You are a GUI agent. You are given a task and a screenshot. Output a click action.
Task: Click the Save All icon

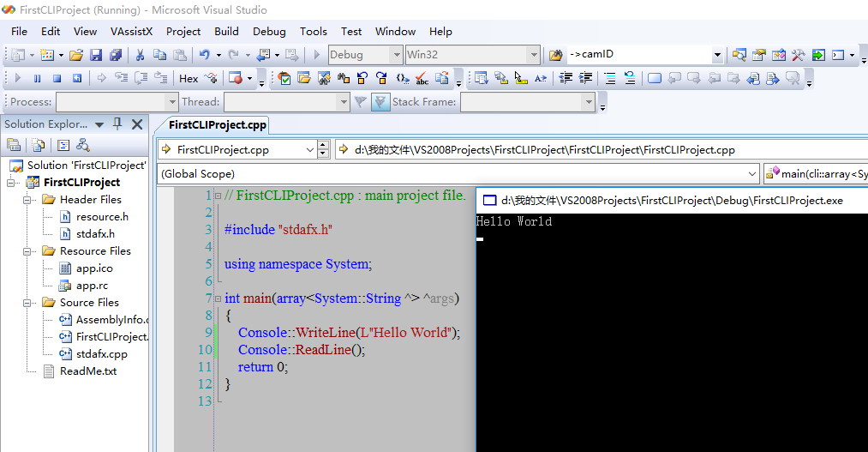click(x=116, y=55)
